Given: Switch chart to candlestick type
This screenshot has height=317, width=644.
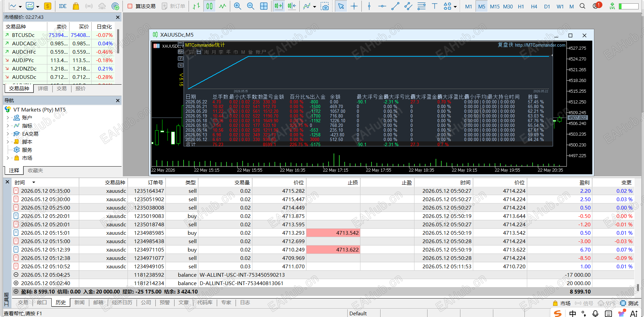Looking at the screenshot, I should click(209, 6).
